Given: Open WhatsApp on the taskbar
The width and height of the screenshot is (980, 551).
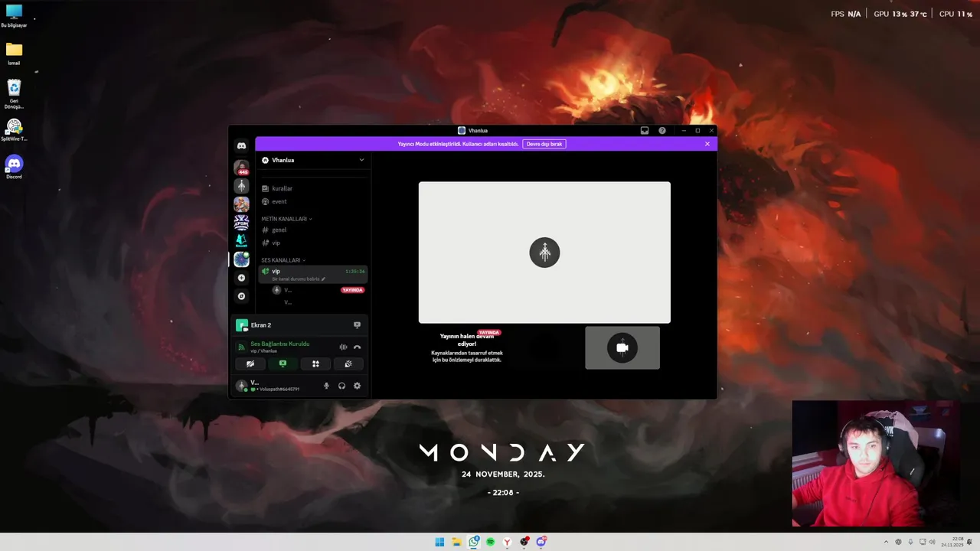Looking at the screenshot, I should coord(474,542).
